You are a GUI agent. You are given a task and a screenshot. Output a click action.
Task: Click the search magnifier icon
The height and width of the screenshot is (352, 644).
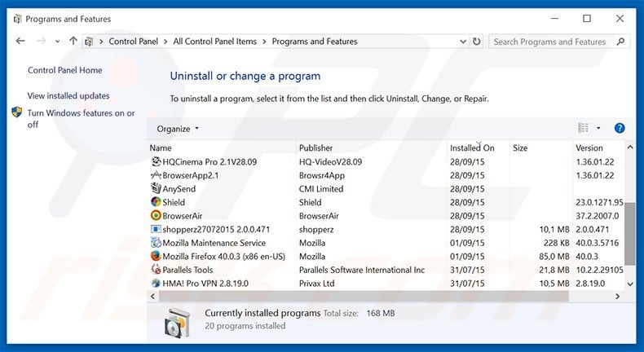[620, 42]
